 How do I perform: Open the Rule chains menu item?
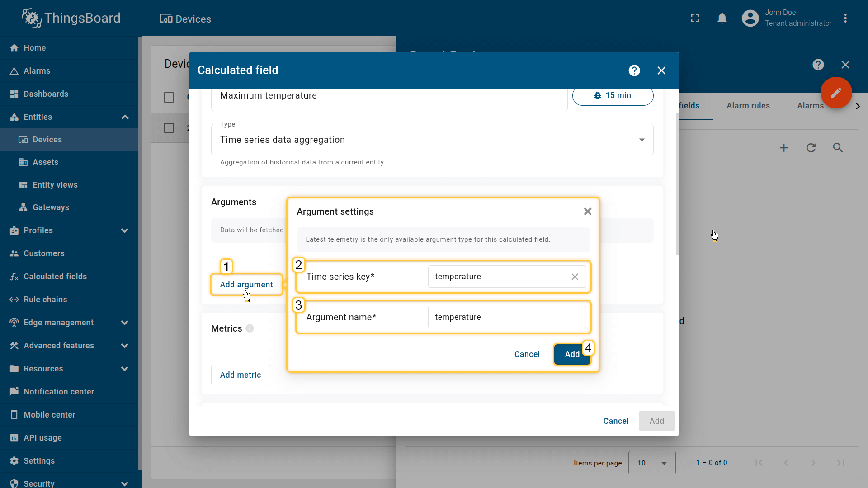pos(45,300)
